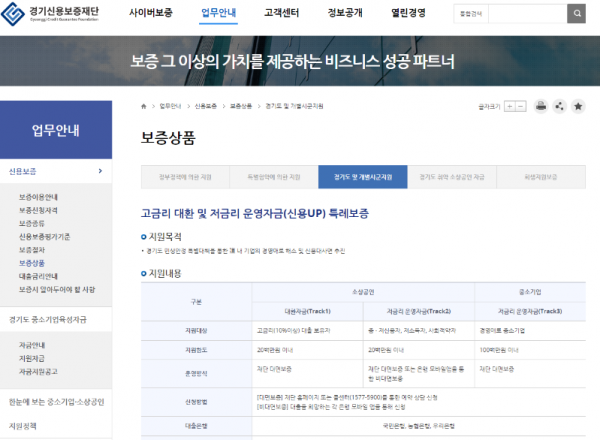Viewport: 600px width, 440px height.
Task: Open 대출금리안내 sidebar link
Action: pos(39,276)
